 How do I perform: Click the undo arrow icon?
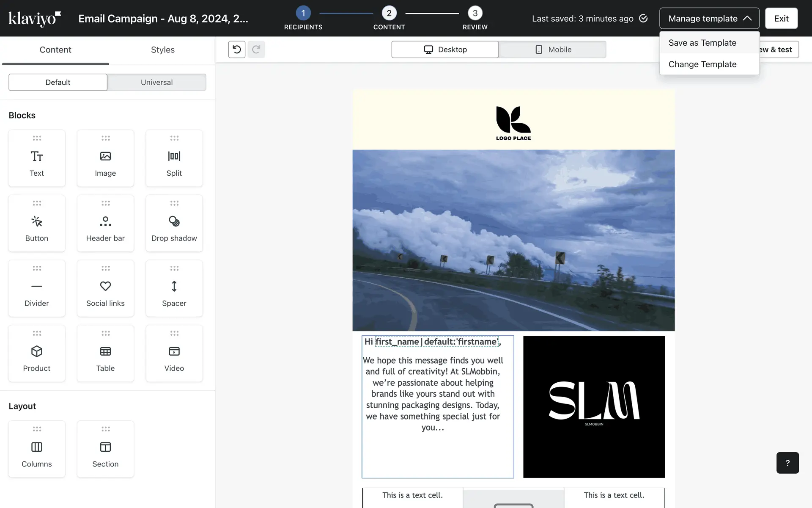(x=237, y=50)
